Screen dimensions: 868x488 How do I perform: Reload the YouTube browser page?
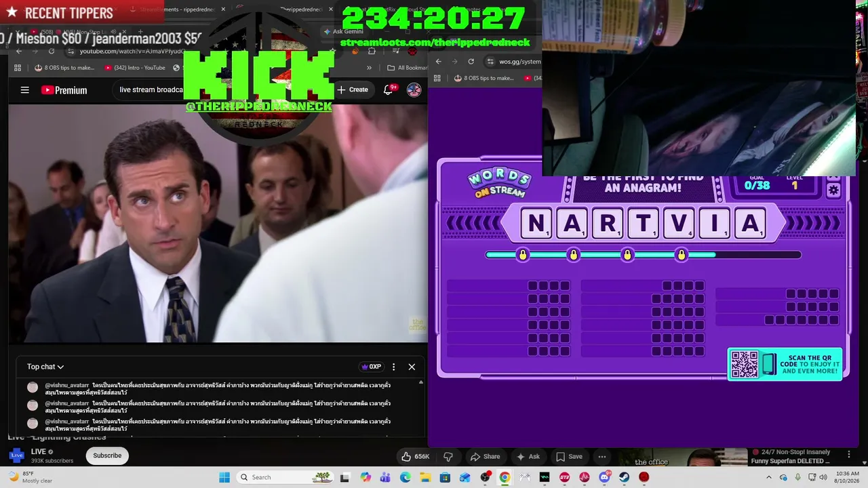[52, 51]
